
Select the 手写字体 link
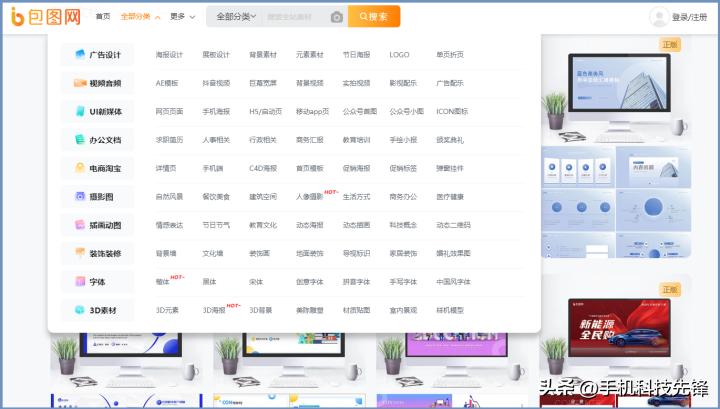coord(403,281)
